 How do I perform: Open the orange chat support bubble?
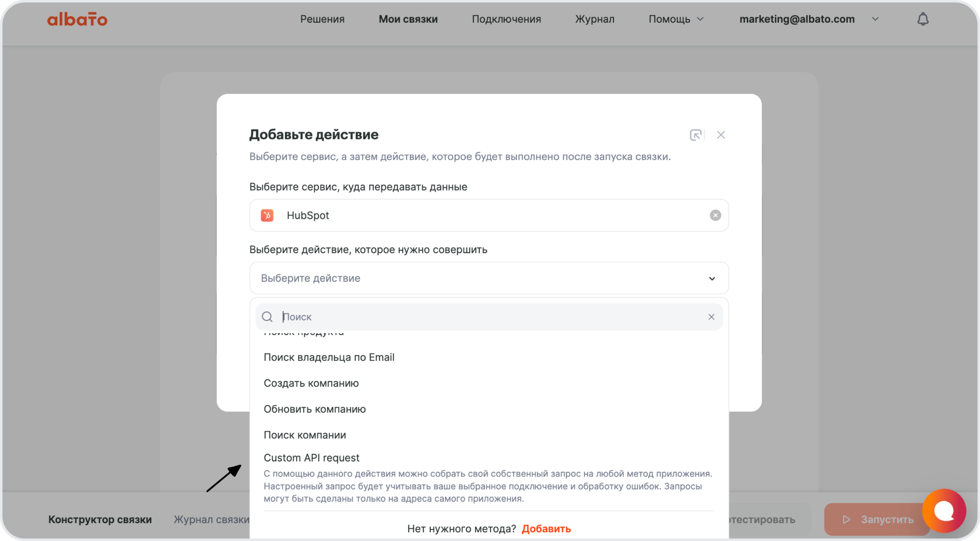coord(944,510)
